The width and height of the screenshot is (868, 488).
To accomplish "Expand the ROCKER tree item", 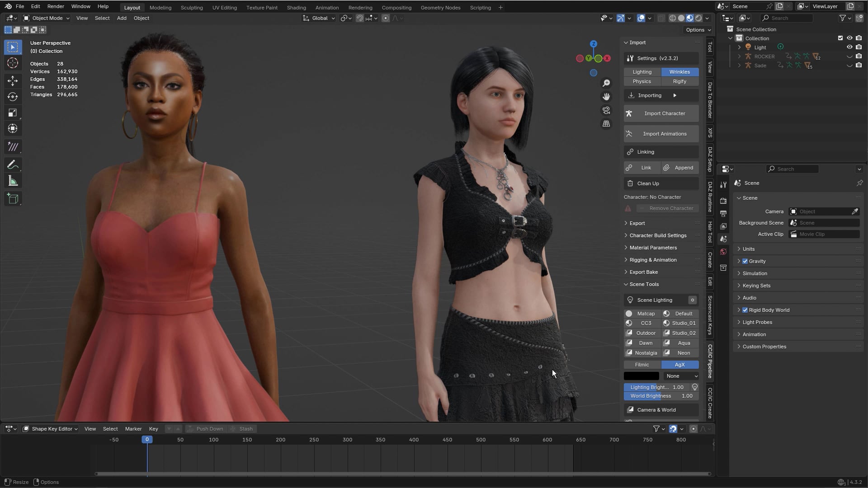I will [739, 56].
